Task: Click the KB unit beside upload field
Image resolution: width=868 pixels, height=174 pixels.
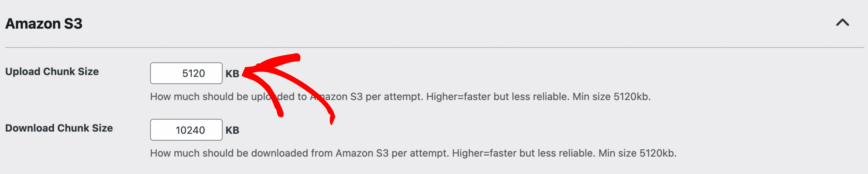Action: click(232, 74)
